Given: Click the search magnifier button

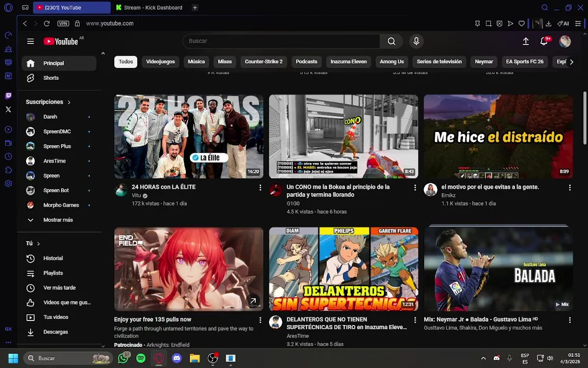Looking at the screenshot, I should pos(391,41).
